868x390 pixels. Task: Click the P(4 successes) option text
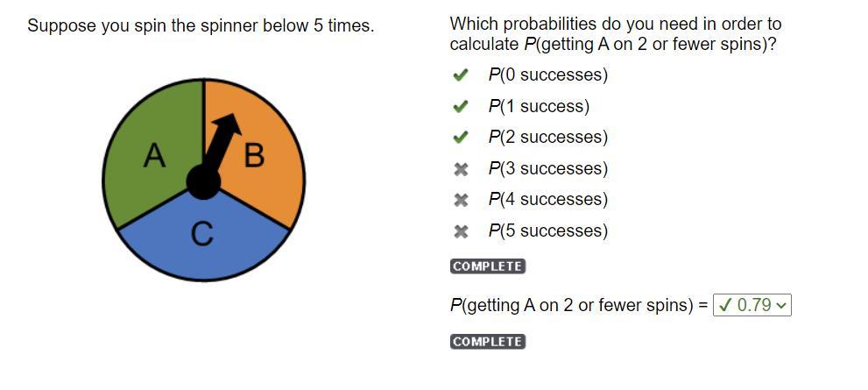(x=547, y=200)
